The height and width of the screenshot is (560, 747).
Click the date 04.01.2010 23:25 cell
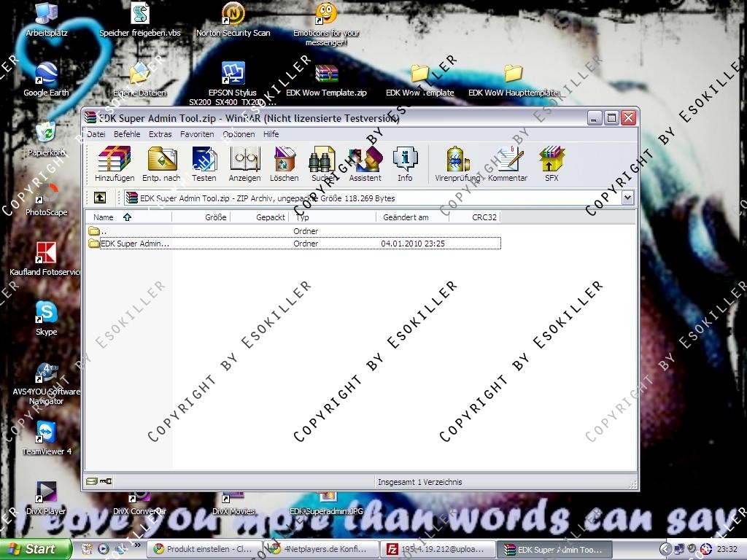click(x=413, y=244)
